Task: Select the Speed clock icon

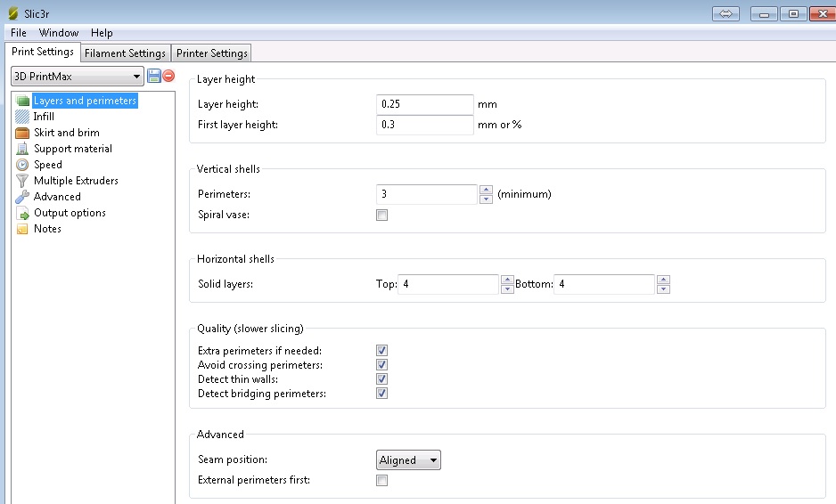Action: 22,165
